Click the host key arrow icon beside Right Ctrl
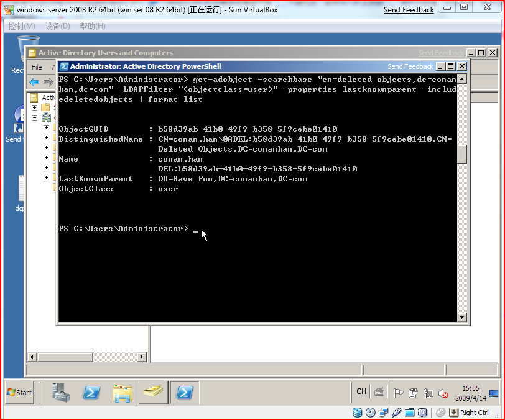Image resolution: width=505 pixels, height=420 pixels. [x=453, y=413]
